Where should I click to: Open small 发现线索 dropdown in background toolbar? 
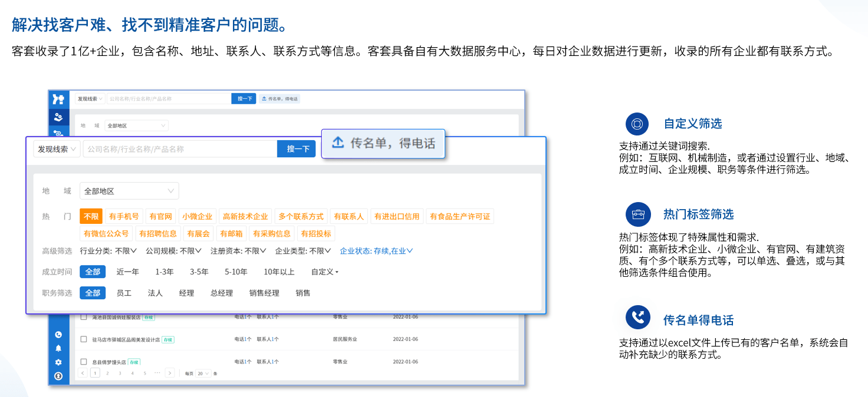[90, 99]
